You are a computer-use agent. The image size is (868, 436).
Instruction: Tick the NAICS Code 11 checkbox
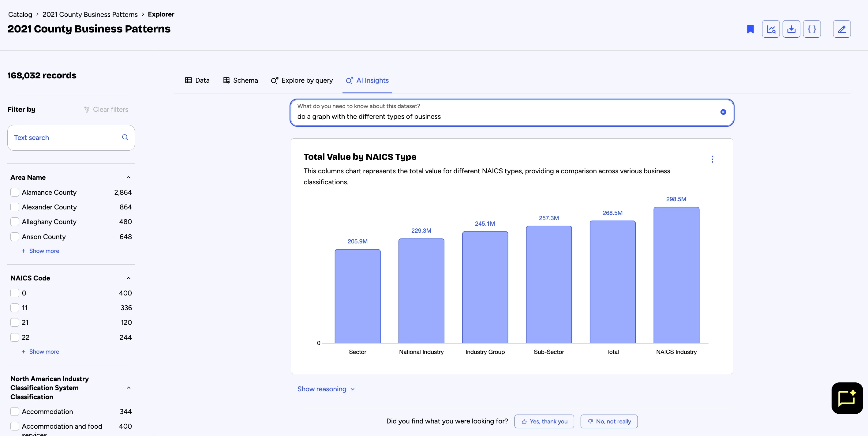pos(14,308)
